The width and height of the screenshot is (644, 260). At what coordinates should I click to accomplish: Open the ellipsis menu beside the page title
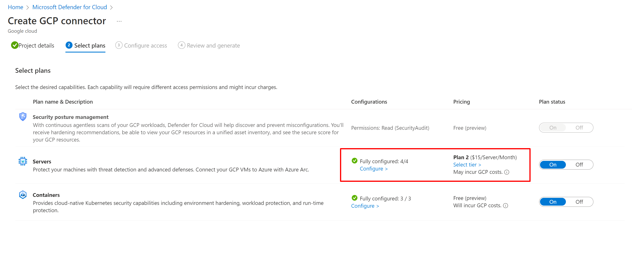(119, 21)
